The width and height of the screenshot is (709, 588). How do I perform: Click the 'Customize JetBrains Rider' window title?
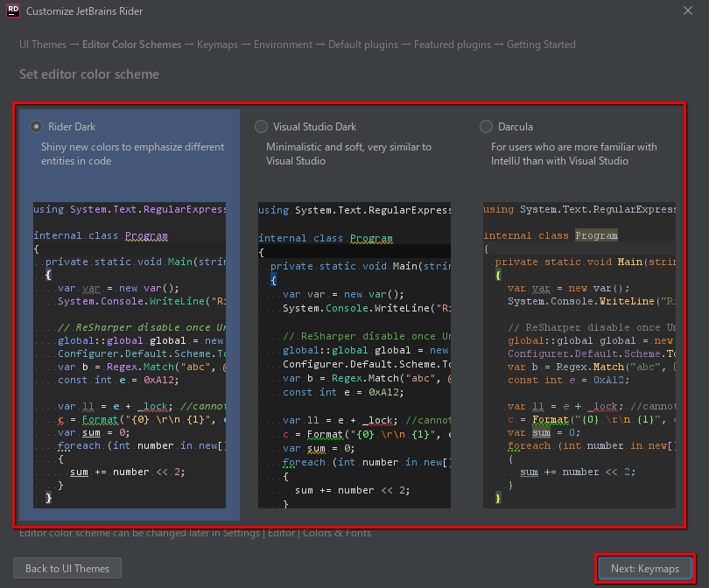point(85,11)
